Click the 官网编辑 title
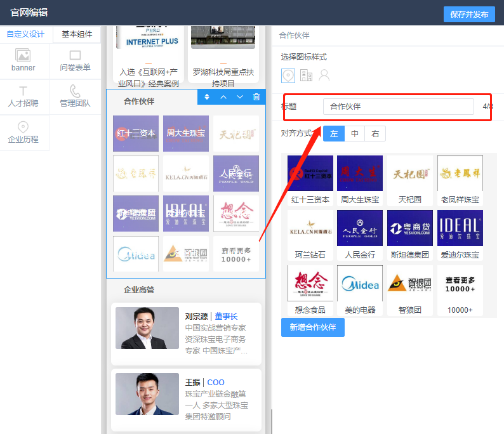This screenshot has height=434, width=504. click(x=29, y=13)
